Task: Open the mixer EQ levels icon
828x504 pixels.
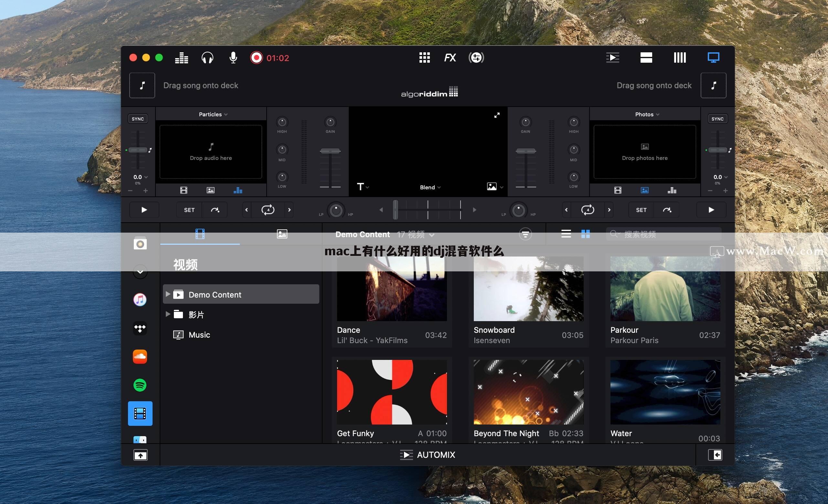Action: [x=181, y=58]
